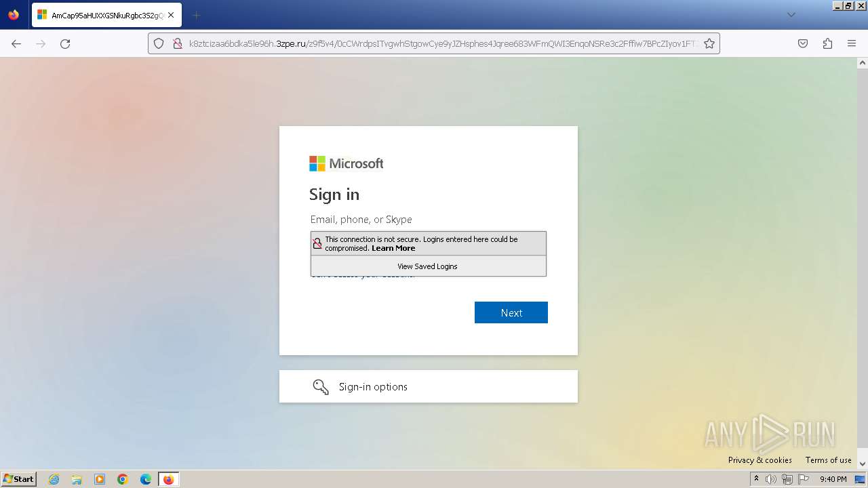The width and height of the screenshot is (868, 488).
Task: Open the media player taskbar icon
Action: tap(100, 479)
